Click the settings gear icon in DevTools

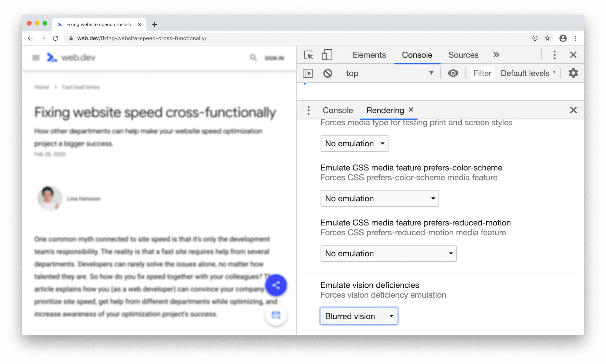573,73
